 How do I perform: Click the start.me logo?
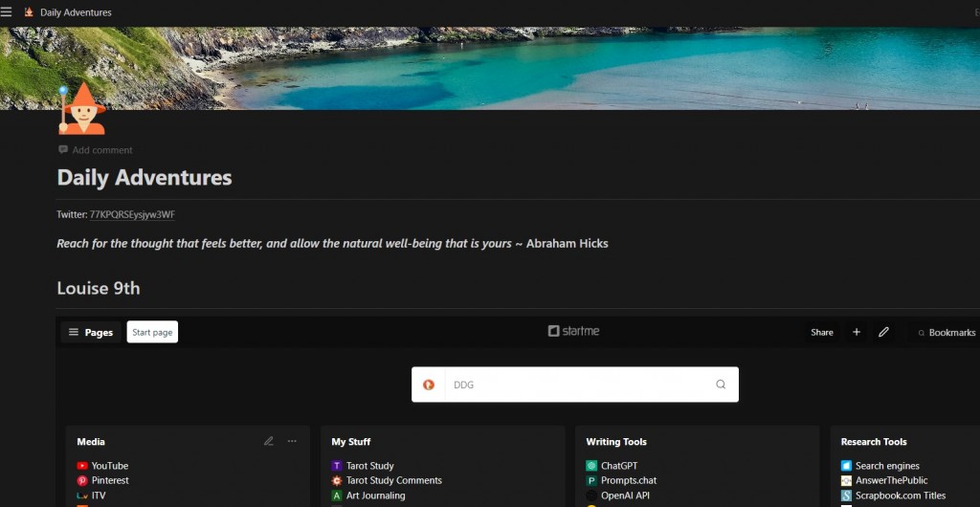573,331
